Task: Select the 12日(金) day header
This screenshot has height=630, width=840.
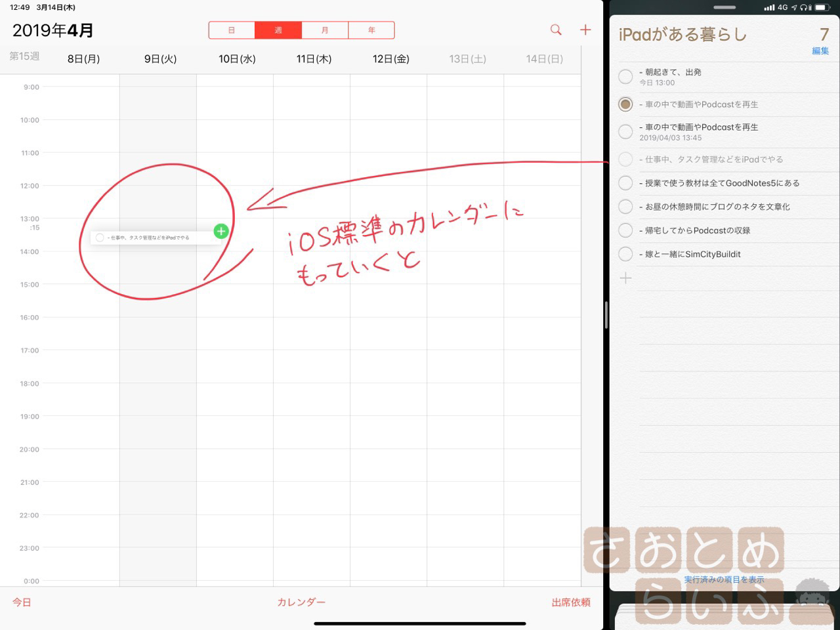Action: click(x=391, y=59)
